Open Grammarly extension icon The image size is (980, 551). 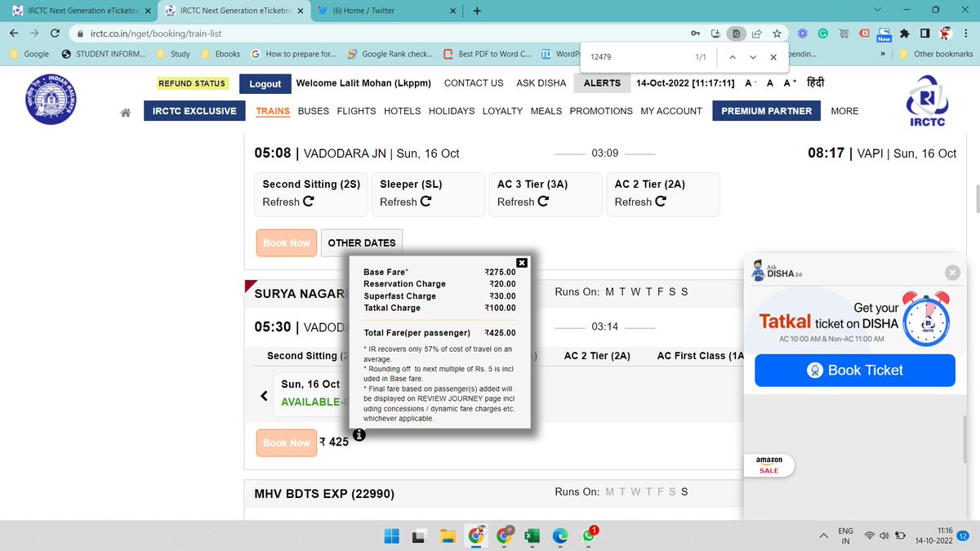coord(823,33)
